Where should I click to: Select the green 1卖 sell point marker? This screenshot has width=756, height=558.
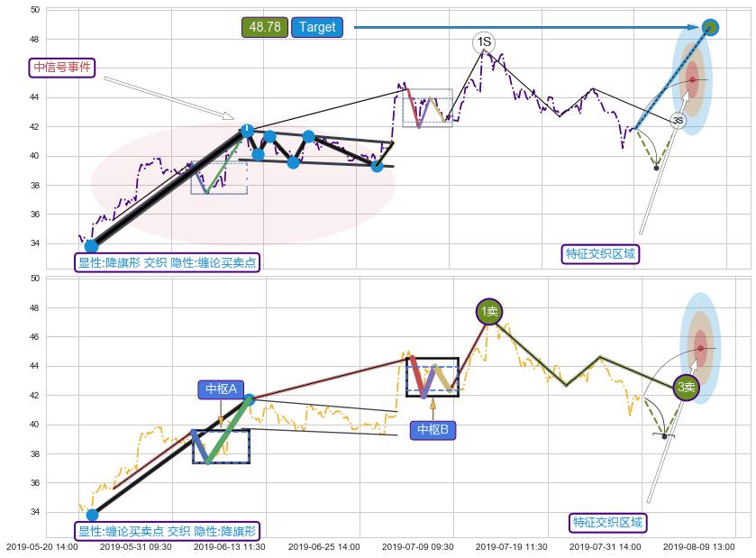pyautogui.click(x=488, y=312)
